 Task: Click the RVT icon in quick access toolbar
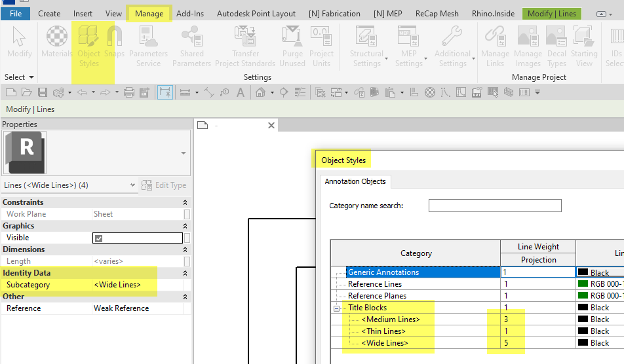(477, 92)
